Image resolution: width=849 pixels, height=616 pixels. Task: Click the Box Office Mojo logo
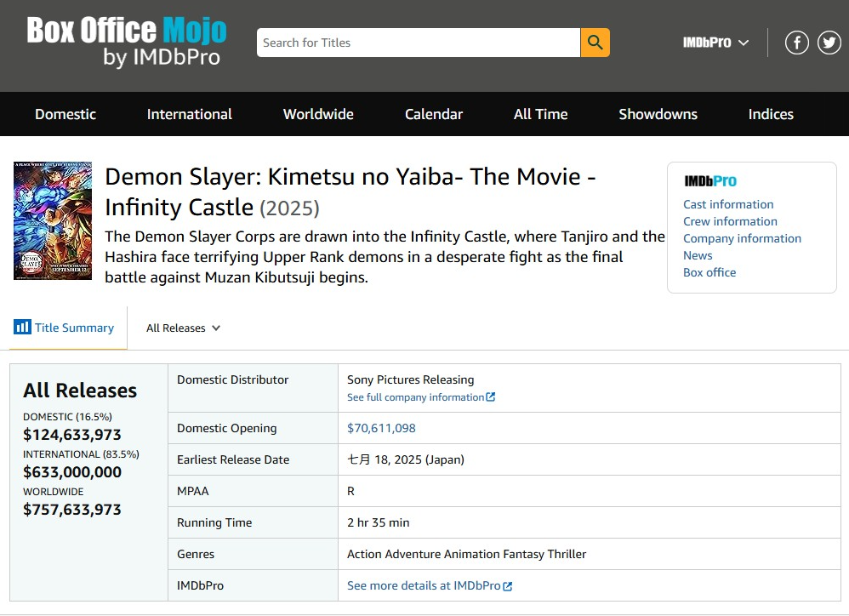(126, 42)
